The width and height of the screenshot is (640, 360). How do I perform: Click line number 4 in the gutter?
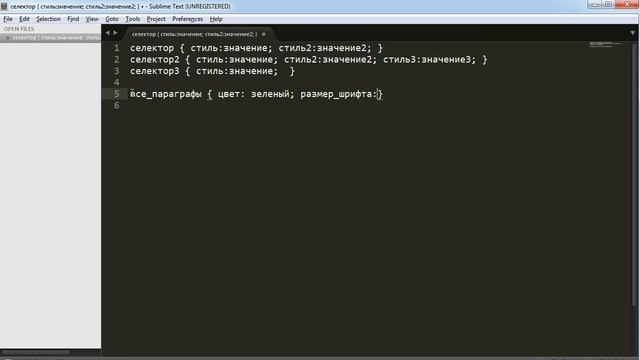pyautogui.click(x=117, y=82)
